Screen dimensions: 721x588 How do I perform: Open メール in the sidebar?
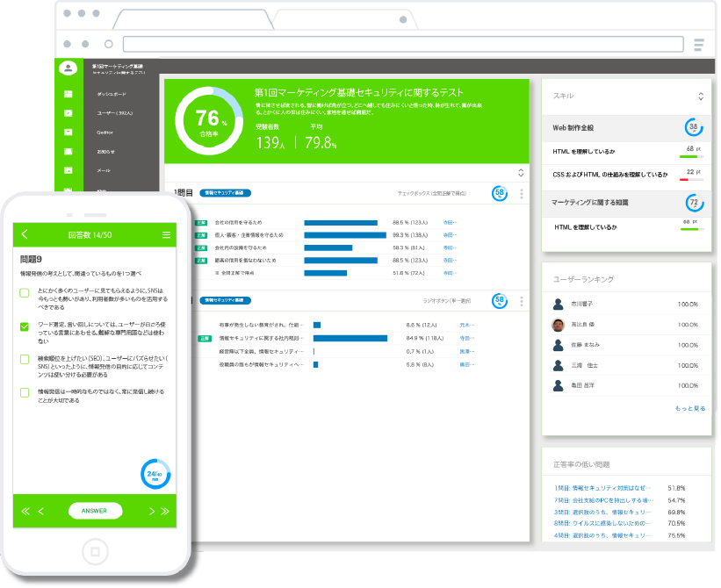[x=104, y=170]
